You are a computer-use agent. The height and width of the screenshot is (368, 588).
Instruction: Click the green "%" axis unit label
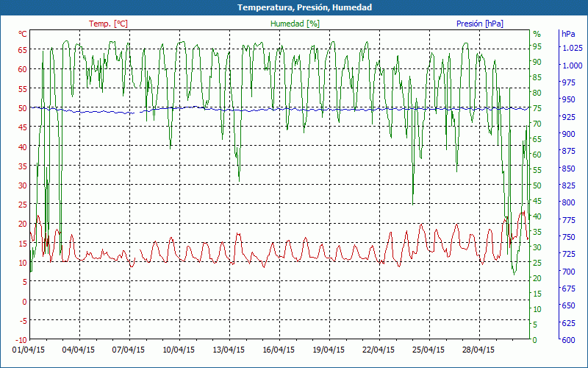coord(537,34)
